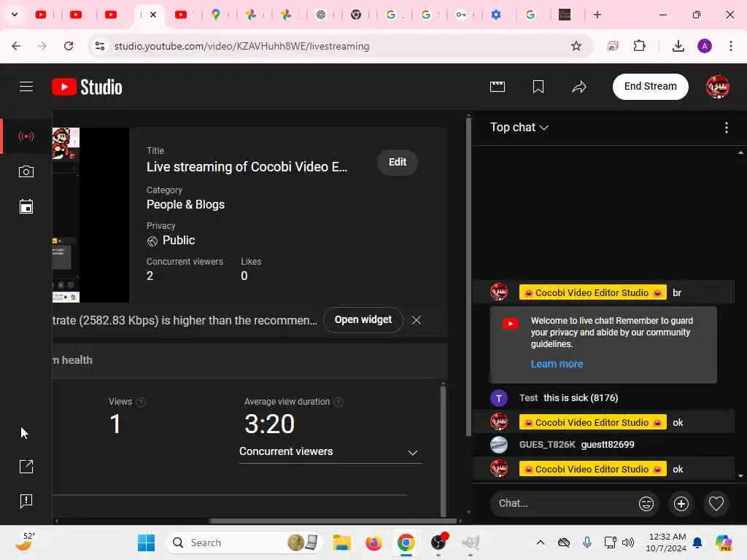
Task: Open the channel avatar account menu
Action: 718,87
